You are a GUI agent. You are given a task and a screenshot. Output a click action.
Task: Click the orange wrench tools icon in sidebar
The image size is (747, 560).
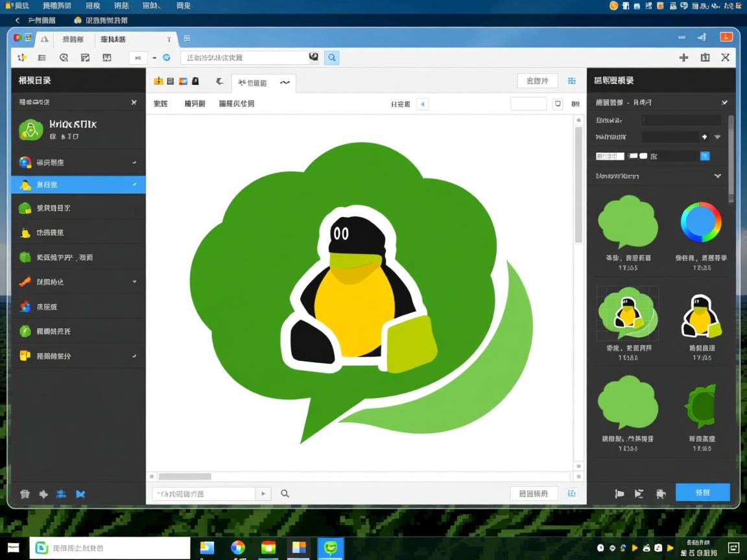coord(25,282)
